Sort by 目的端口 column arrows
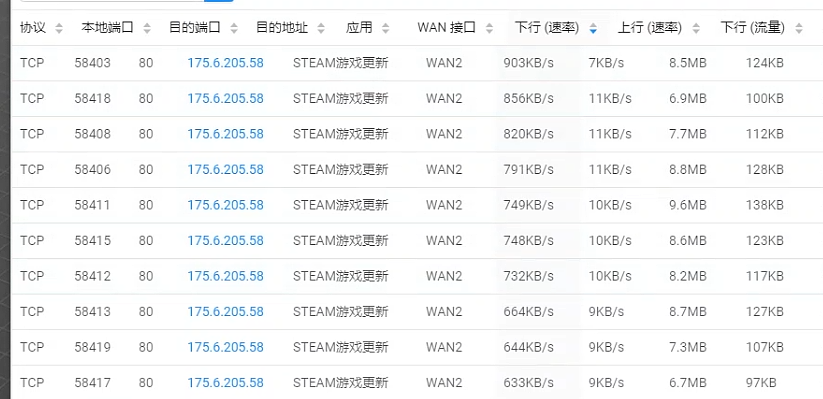Screen dimensions: 823x399 234,28
